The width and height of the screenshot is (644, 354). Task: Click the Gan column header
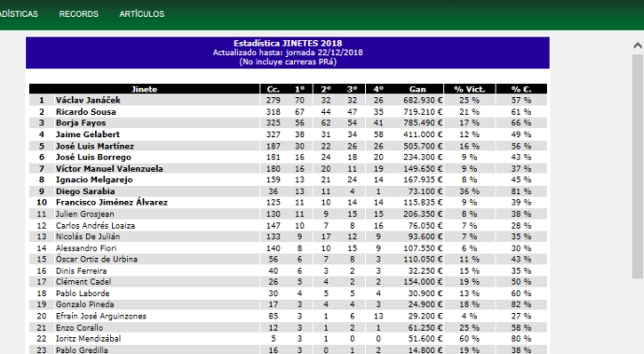tap(417, 89)
